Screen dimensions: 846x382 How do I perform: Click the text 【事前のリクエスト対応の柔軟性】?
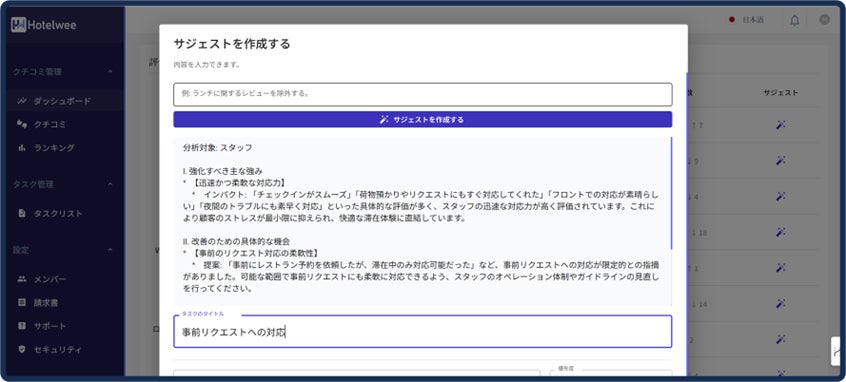254,253
